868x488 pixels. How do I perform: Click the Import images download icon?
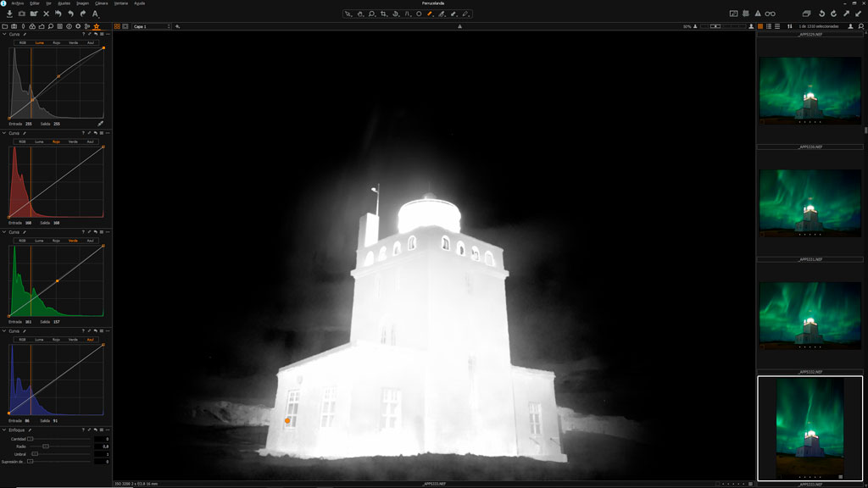coord(9,14)
